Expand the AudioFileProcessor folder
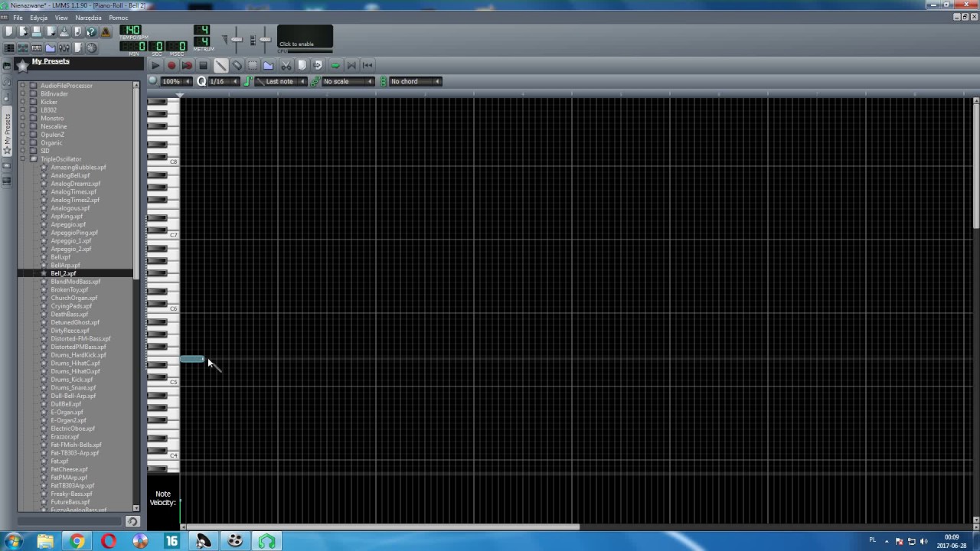The height and width of the screenshot is (551, 980). tap(22, 86)
